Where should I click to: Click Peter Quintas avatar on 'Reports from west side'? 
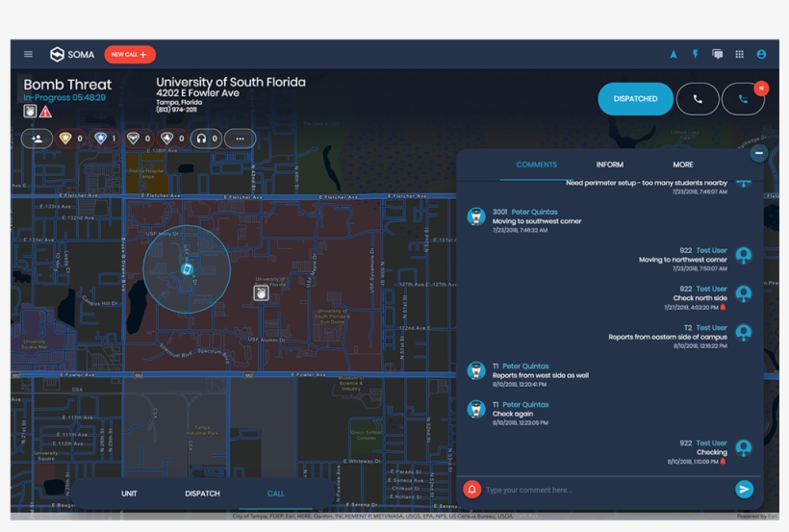click(476, 371)
